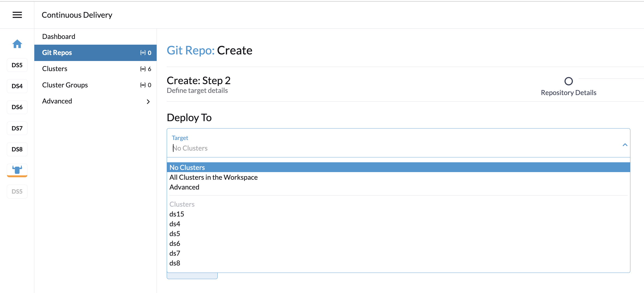This screenshot has width=644, height=293.
Task: Select the DS6 workspace icon
Action: 17,107
